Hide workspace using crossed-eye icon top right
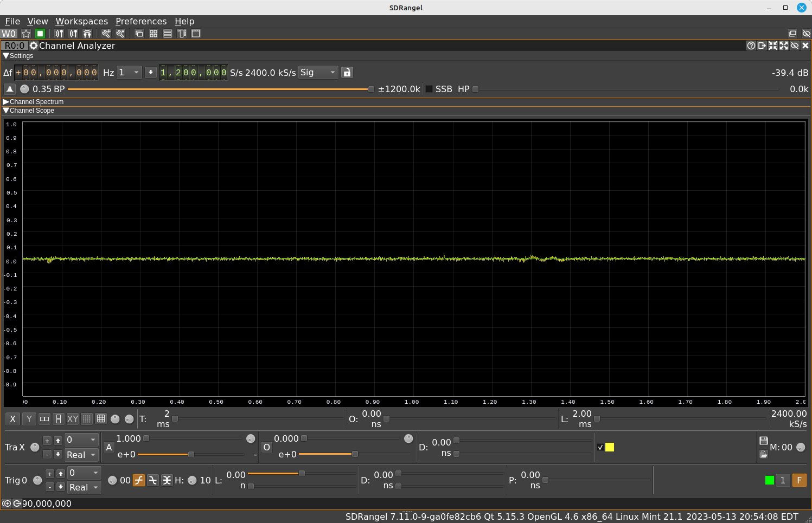Screen dimensions: 812x523 [x=806, y=34]
